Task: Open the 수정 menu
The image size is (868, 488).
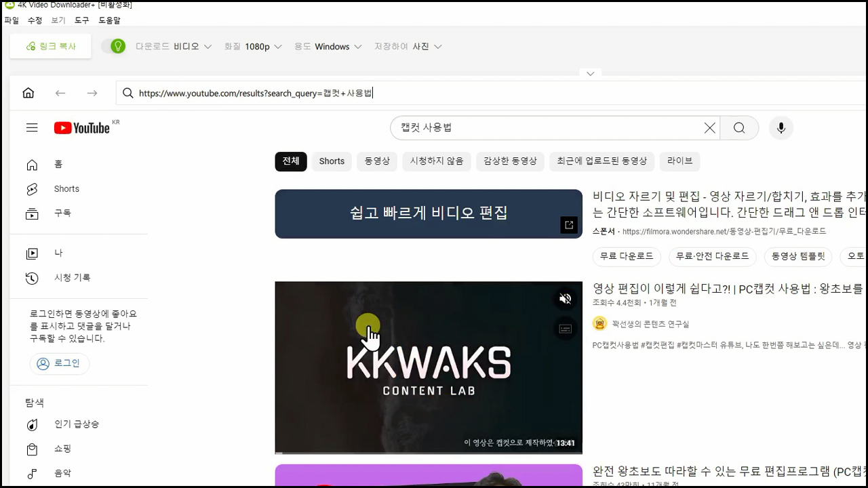Action: [x=35, y=20]
